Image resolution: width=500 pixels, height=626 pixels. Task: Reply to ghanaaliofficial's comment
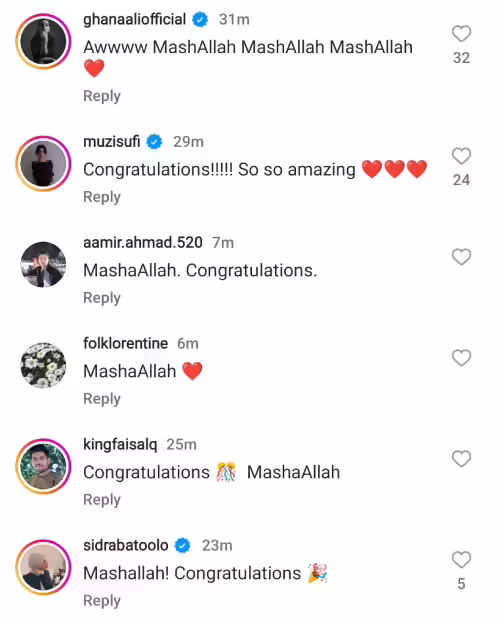102,96
